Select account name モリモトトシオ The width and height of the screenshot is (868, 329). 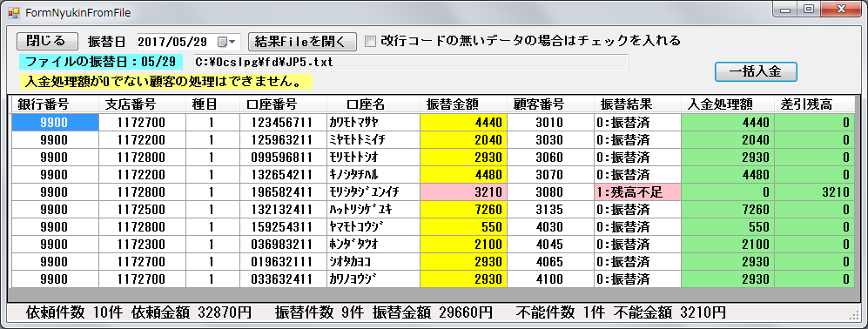[373, 158]
